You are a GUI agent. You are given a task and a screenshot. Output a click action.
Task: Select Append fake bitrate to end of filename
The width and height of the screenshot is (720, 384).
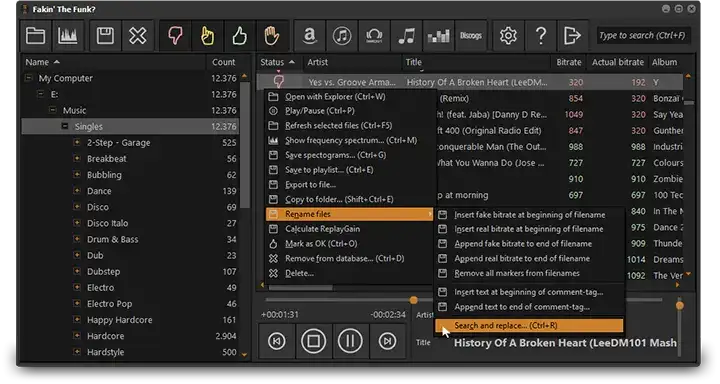click(529, 243)
